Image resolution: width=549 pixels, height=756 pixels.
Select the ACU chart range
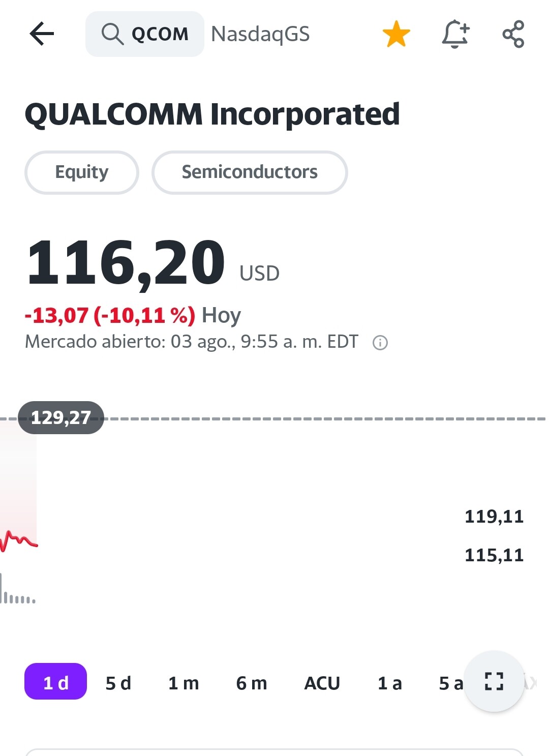click(322, 683)
